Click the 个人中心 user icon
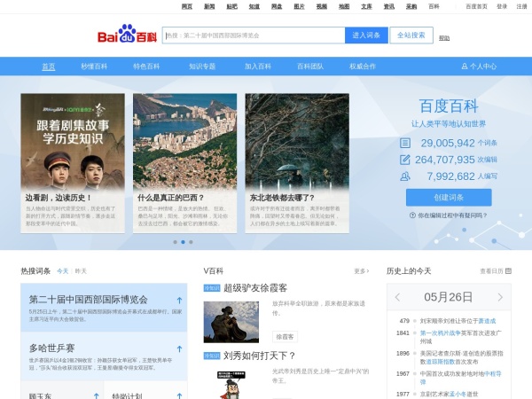Screen dimensions: 532x399 coord(465,66)
